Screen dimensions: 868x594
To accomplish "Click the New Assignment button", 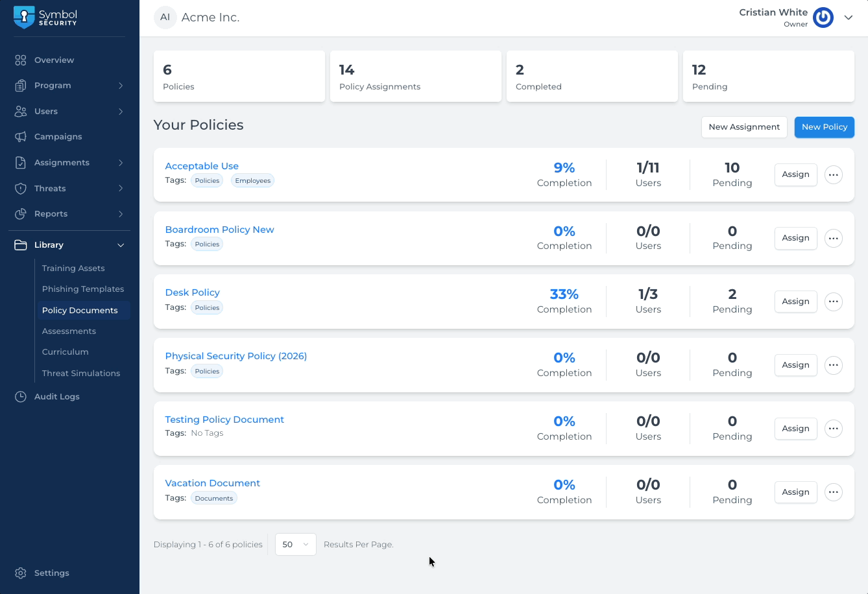I will click(x=744, y=127).
